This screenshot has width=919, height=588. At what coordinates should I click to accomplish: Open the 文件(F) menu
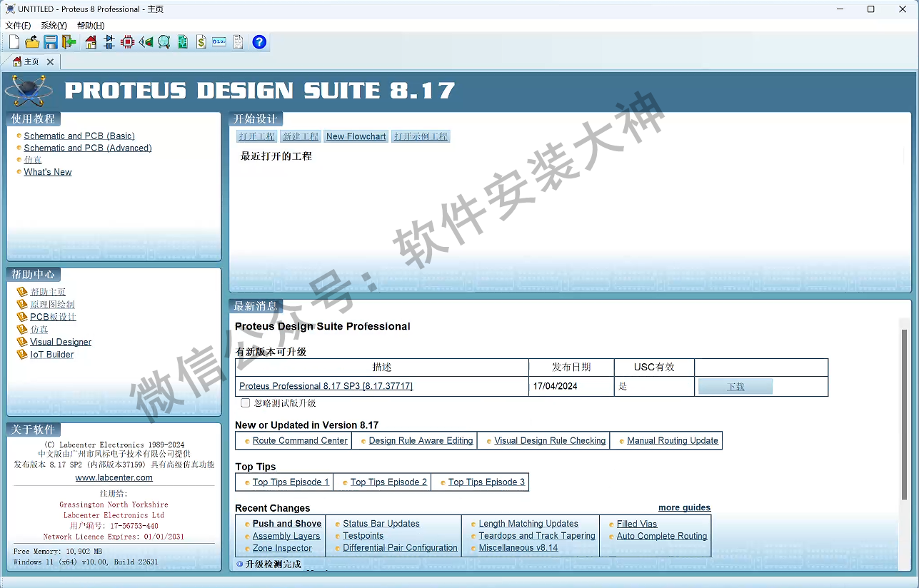tap(18, 26)
